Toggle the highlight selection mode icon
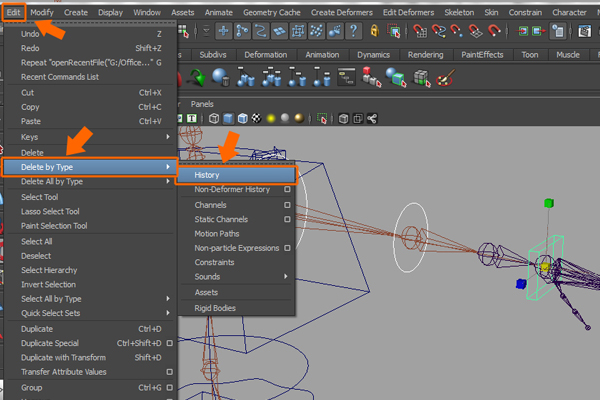Viewport: 600px width, 400px height. (x=393, y=31)
